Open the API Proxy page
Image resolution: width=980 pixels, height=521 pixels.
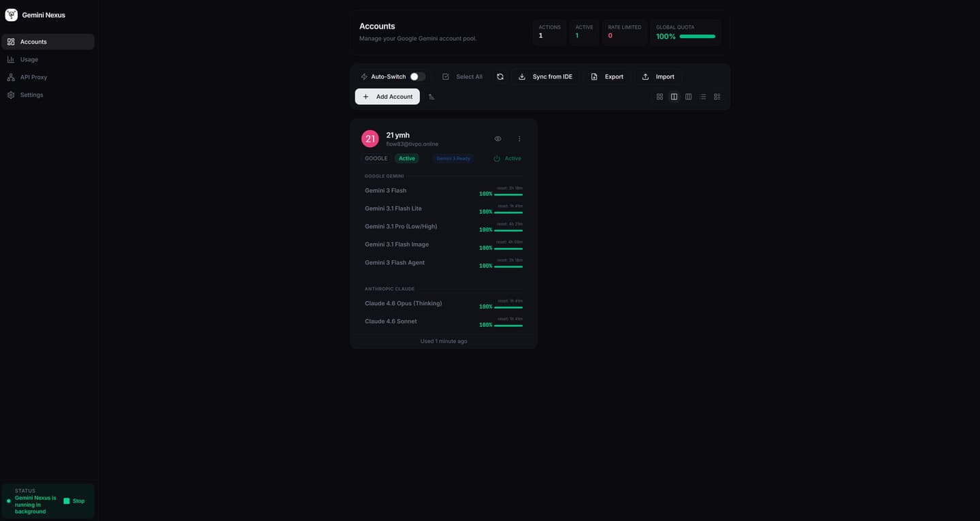click(x=48, y=77)
